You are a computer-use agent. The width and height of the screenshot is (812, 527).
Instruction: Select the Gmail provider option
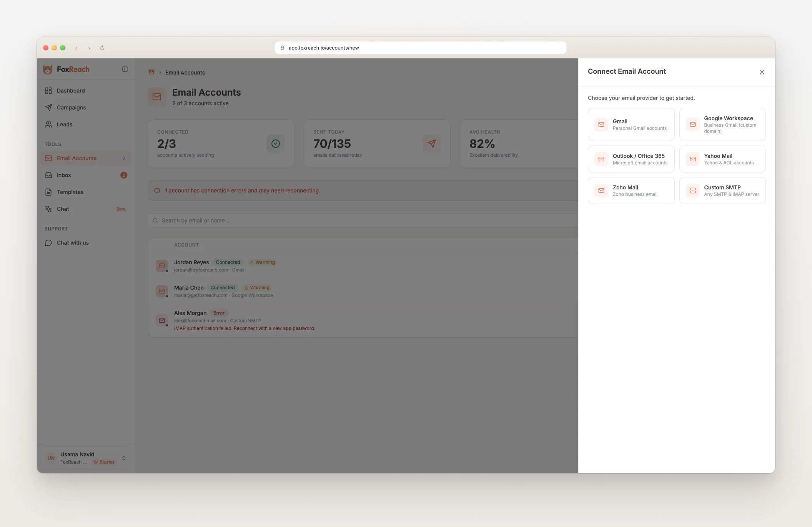coord(631,124)
